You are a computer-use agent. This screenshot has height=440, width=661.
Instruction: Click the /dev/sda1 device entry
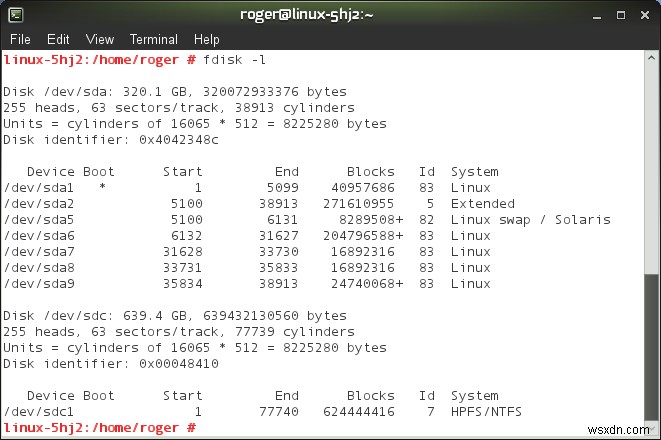coord(38,188)
